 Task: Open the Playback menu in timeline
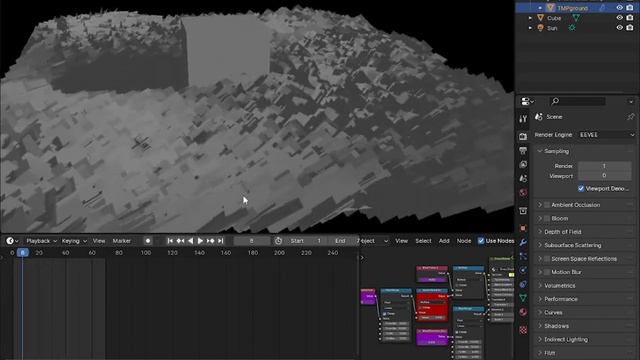coord(41,241)
